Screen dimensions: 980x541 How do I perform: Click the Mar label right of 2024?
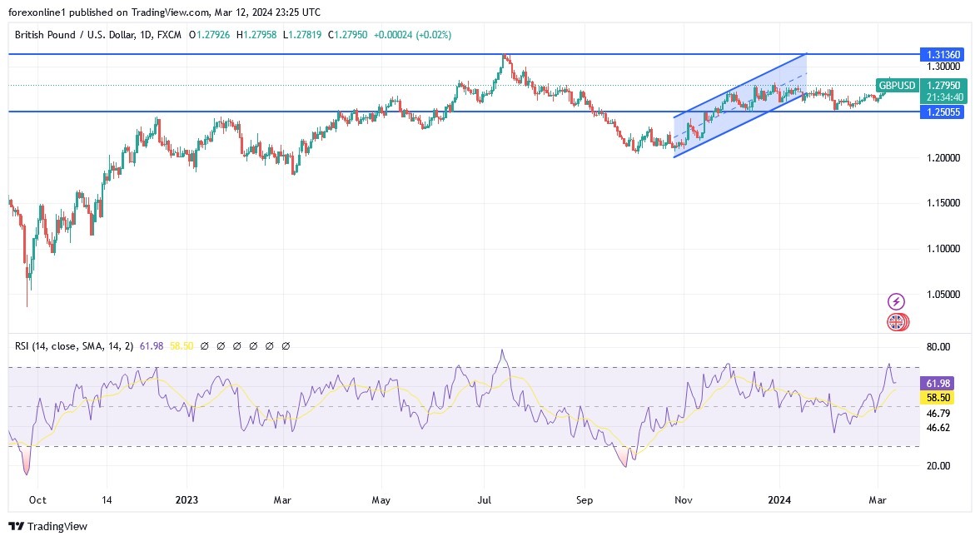(878, 499)
